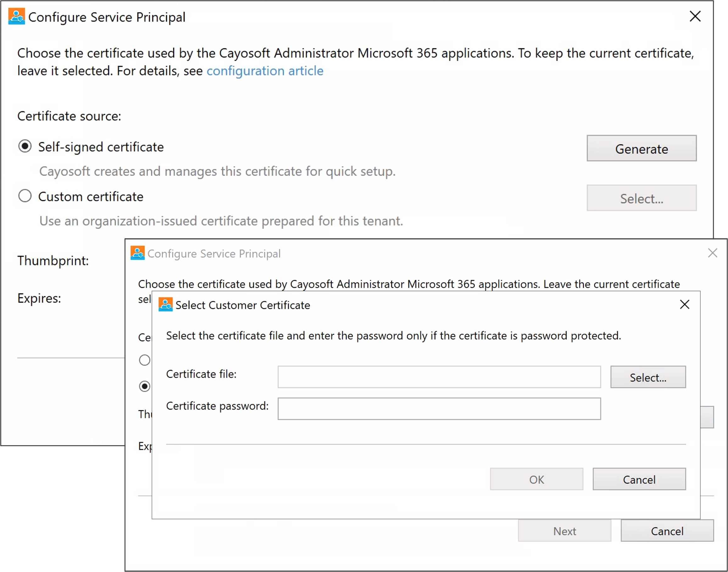Click app icon of the greyed-title Configure Service Principal dialog
Screen dimensions: 728x572
click(x=137, y=253)
